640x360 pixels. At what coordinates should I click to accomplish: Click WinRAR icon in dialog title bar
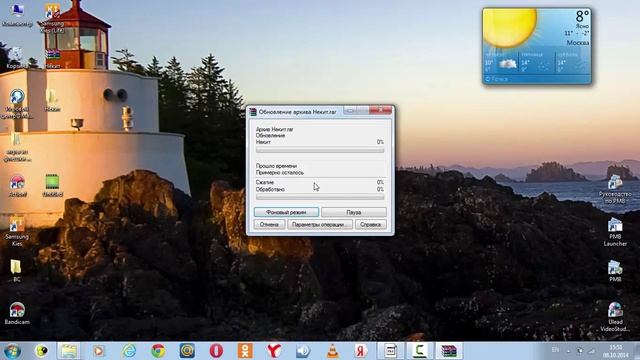pyautogui.click(x=253, y=111)
